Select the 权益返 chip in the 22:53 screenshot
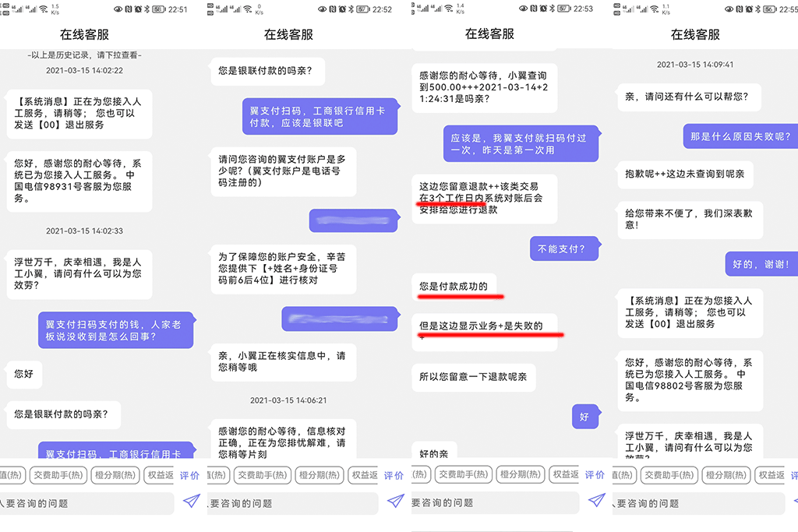798x532 pixels. pos(564,474)
